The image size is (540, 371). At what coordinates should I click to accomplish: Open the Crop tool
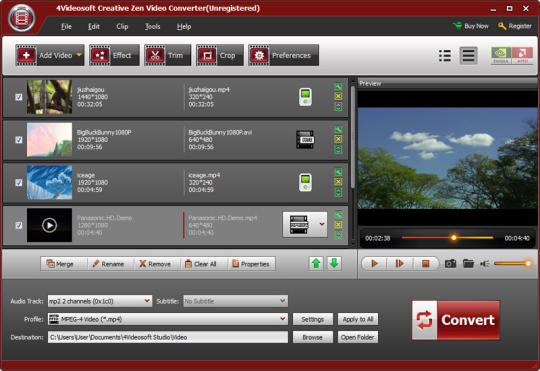pyautogui.click(x=220, y=55)
